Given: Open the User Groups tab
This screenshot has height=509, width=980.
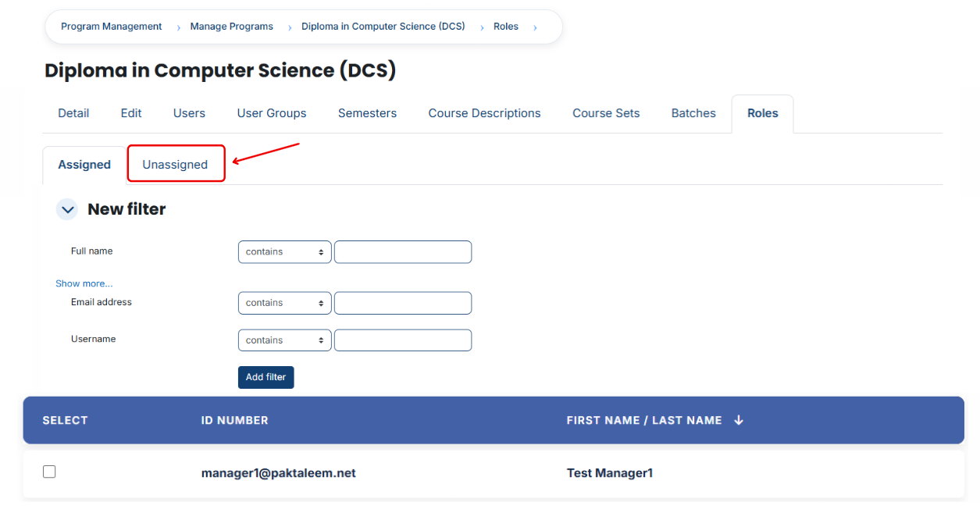Looking at the screenshot, I should (272, 113).
